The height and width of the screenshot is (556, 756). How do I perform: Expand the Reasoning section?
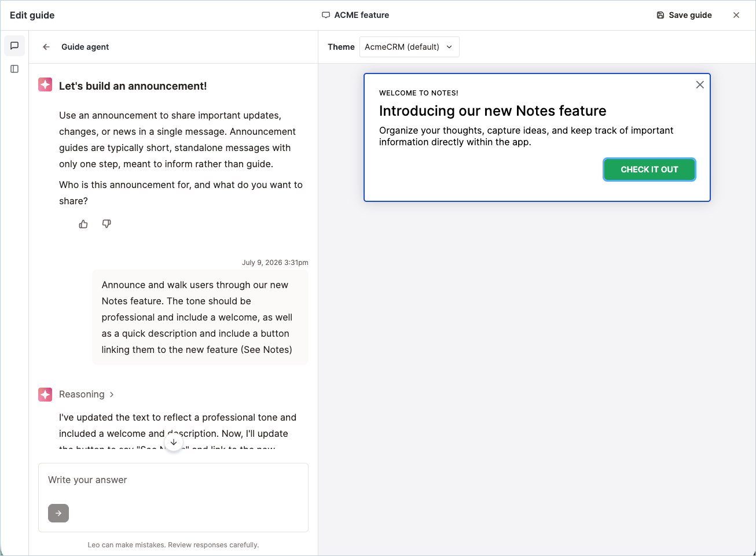click(x=87, y=395)
